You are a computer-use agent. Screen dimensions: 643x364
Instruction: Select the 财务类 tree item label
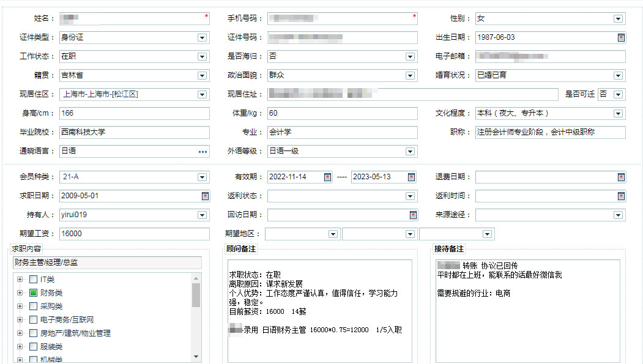(x=51, y=292)
